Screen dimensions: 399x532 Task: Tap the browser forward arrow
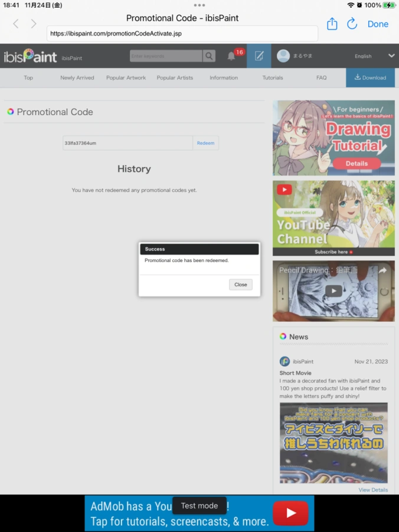34,24
